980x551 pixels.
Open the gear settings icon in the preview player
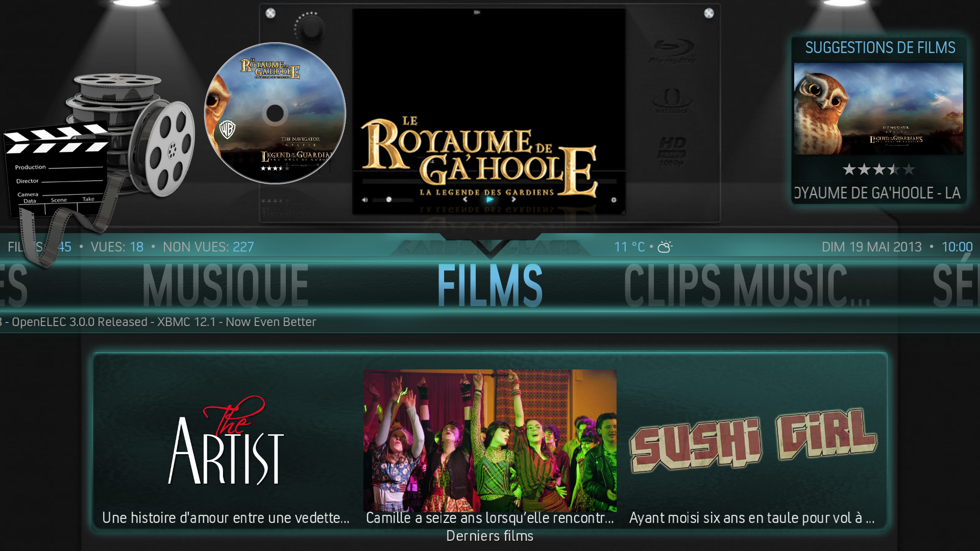pos(614,199)
